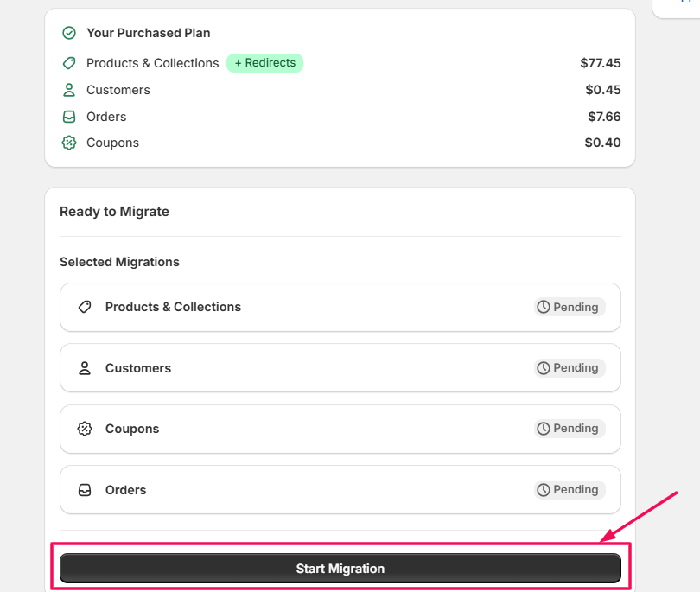Click the $77.45 Products & Collections price

pyautogui.click(x=601, y=63)
